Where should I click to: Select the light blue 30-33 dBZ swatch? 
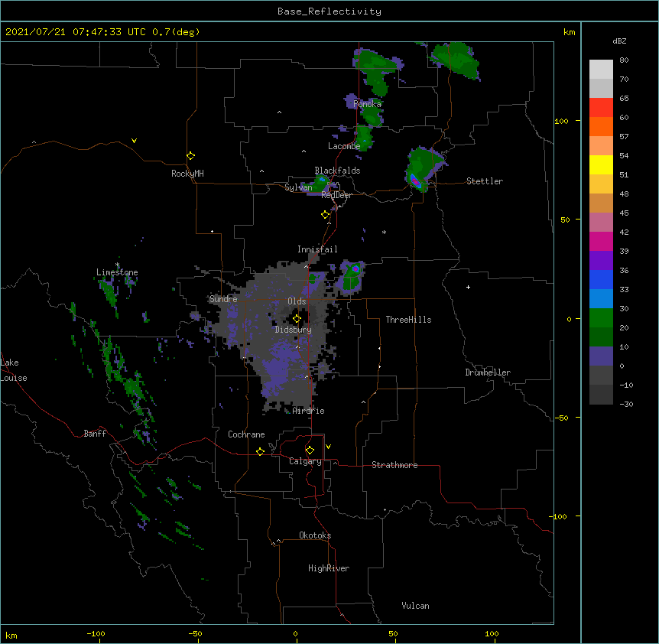(x=601, y=299)
